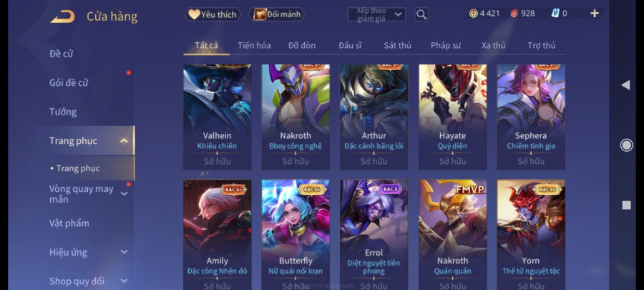Tap the plus icon to add currency
This screenshot has width=644, height=290.
595,13
